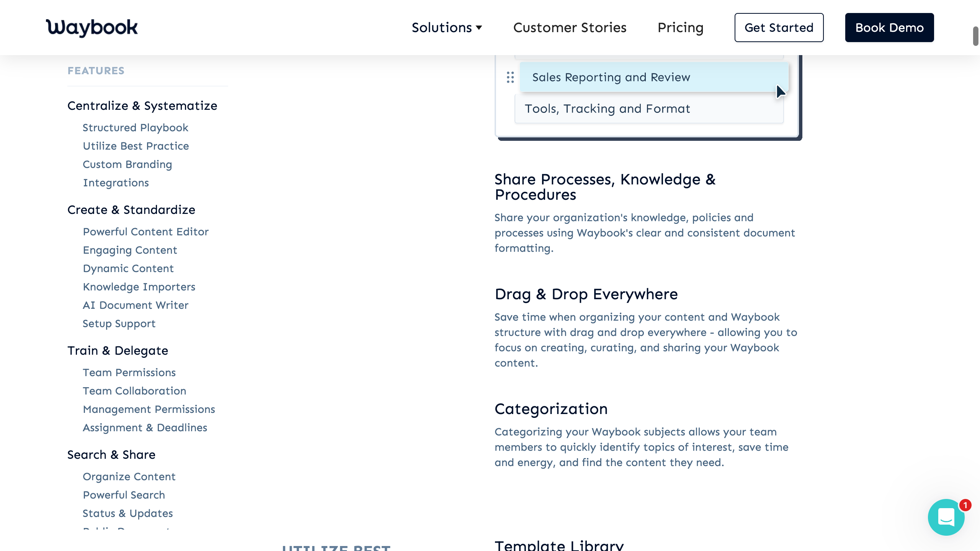Expand the Centralize & Systematize section
The height and width of the screenshot is (551, 980).
point(142,106)
